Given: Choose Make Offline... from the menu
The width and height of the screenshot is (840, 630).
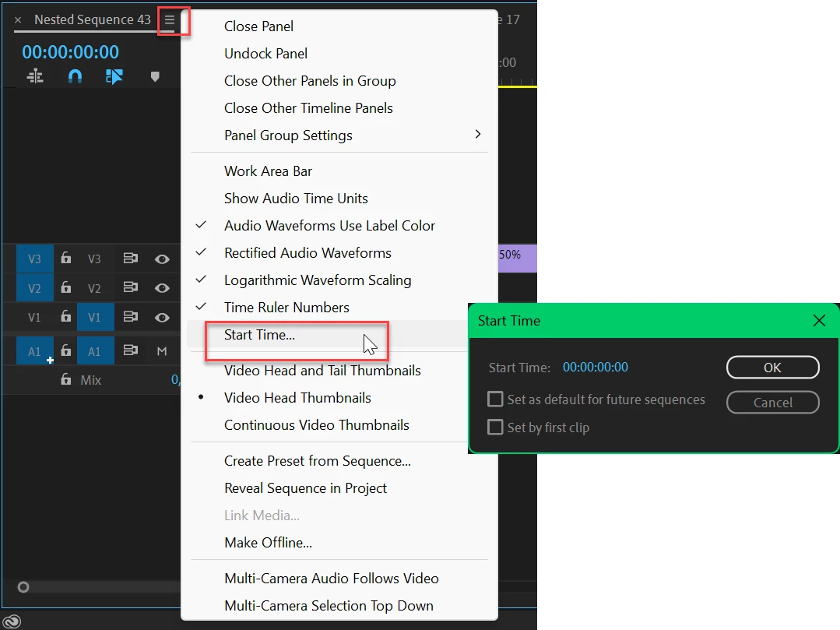Looking at the screenshot, I should [x=339, y=544].
